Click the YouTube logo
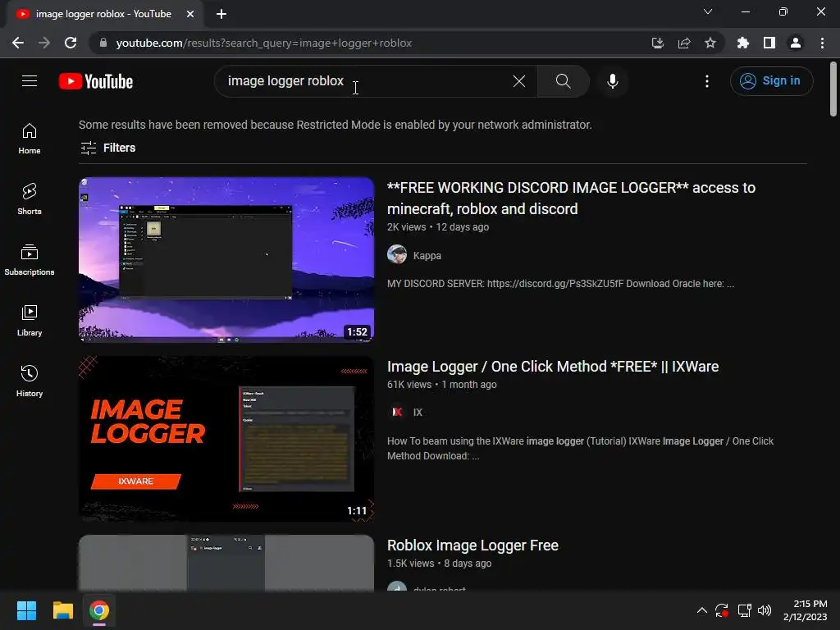Screen dimensions: 840x630 click(96, 81)
